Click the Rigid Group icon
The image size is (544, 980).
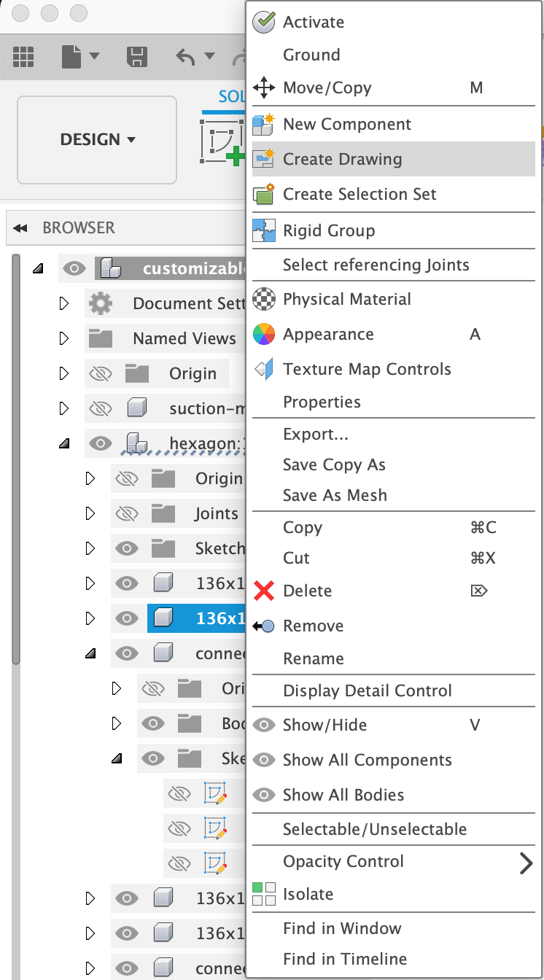coord(263,230)
